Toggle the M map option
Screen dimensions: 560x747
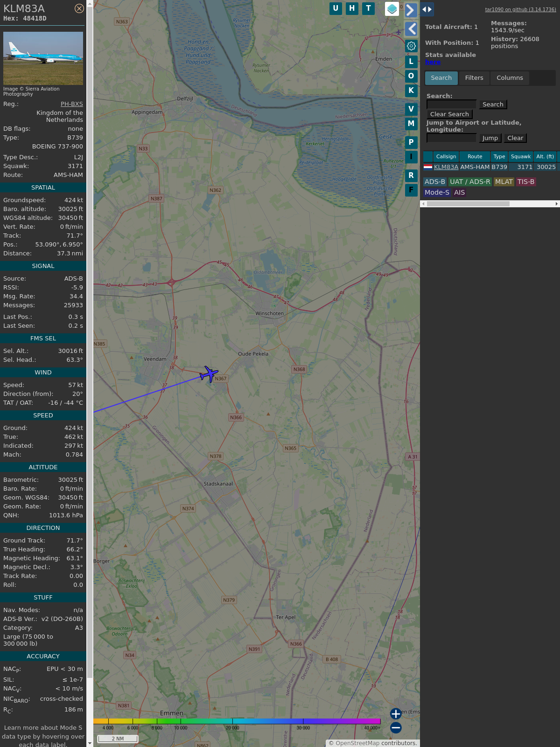coord(411,123)
